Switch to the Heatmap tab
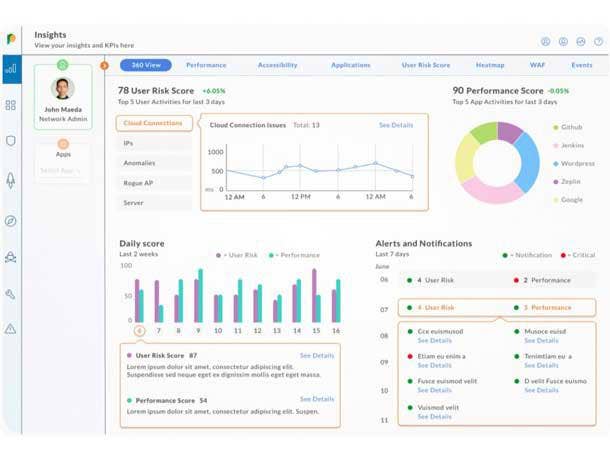The height and width of the screenshot is (457, 610). point(490,65)
